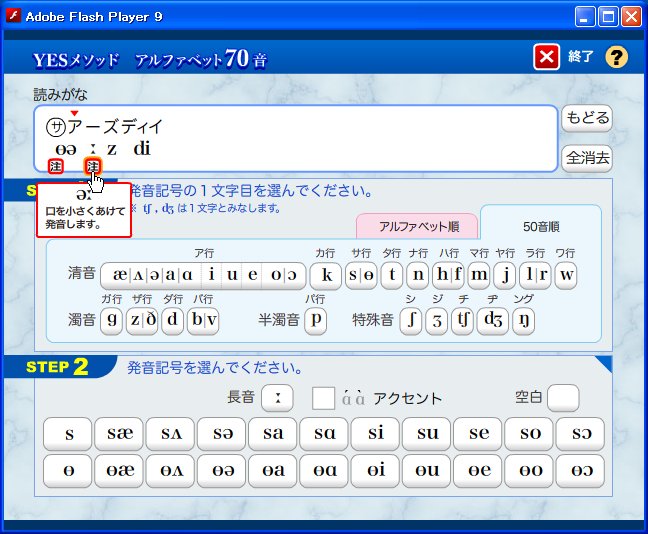This screenshot has width=648, height=534.
Task: Click the di symbol in reading field
Action: pyautogui.click(x=142, y=149)
